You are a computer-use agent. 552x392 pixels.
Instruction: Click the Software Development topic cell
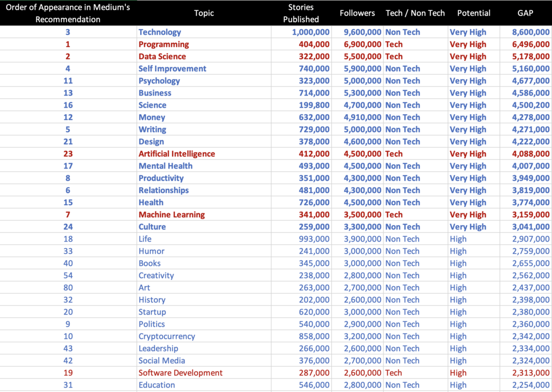181,373
